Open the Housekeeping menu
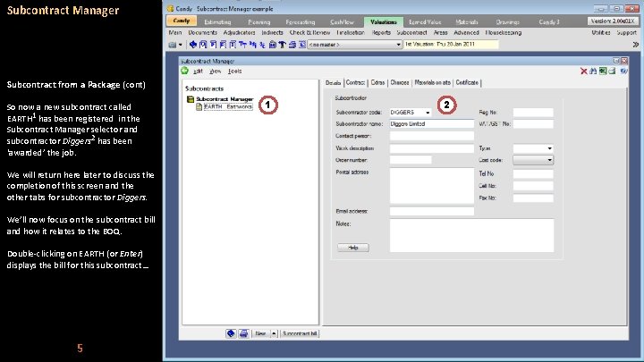Screen dimensions: 644x362 point(503,32)
